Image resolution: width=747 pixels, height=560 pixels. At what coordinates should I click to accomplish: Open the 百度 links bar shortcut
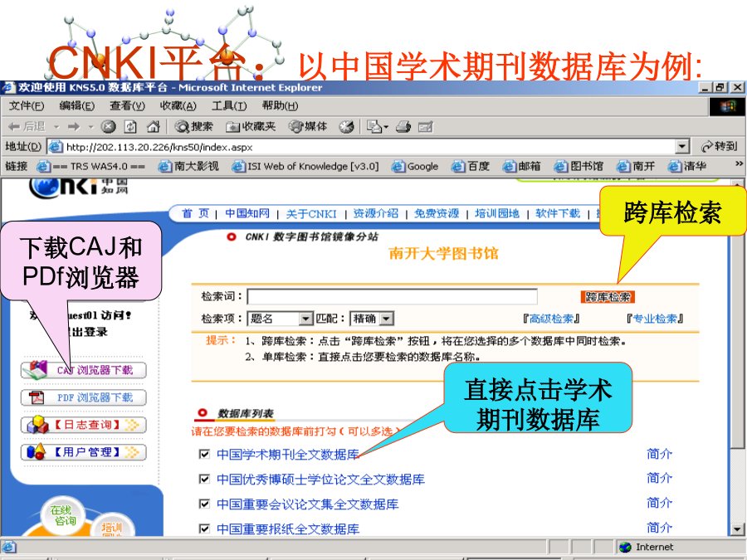[x=471, y=166]
